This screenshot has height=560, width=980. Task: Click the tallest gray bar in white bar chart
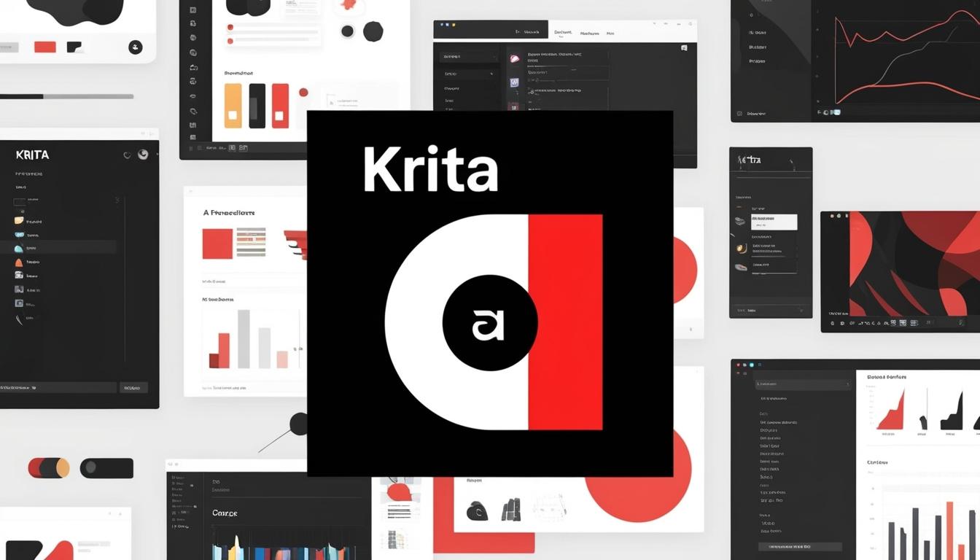pyautogui.click(x=244, y=339)
